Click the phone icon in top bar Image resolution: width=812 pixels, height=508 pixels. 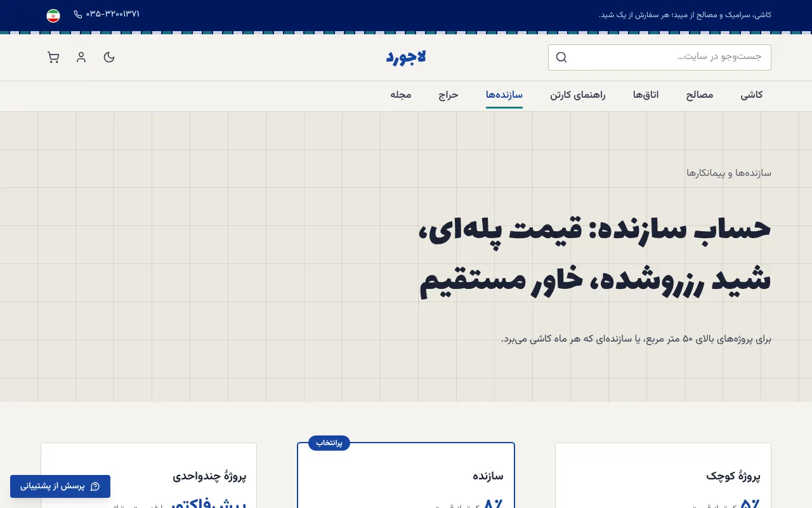78,14
